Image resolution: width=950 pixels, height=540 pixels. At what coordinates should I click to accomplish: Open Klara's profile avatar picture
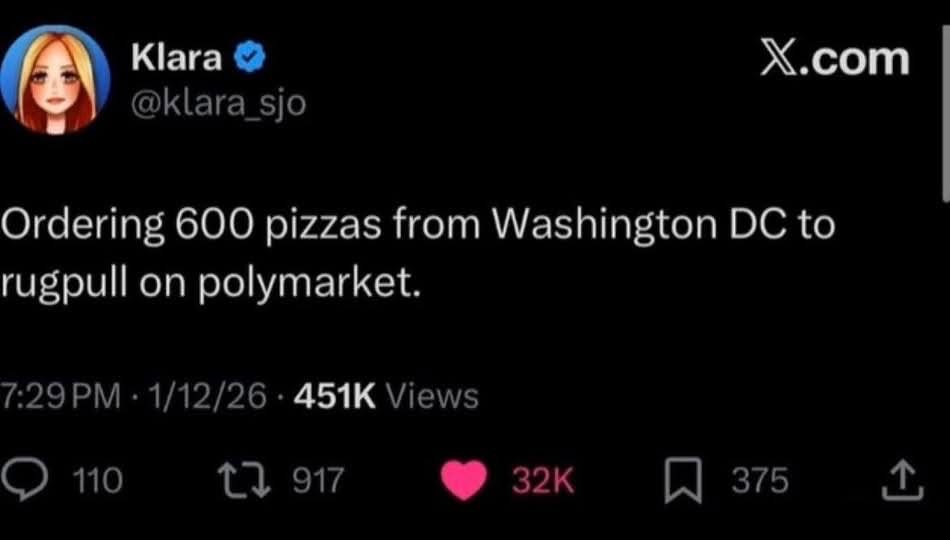[56, 79]
